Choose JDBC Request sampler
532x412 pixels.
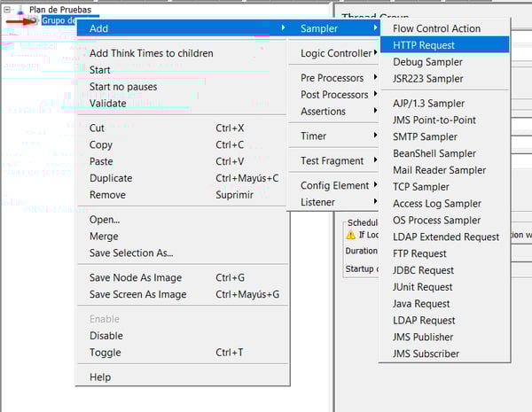424,270
